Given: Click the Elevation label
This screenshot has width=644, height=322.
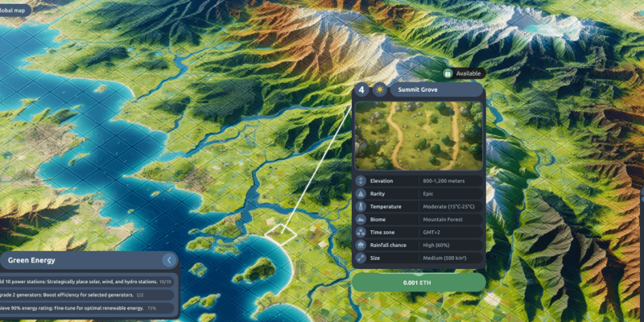Looking at the screenshot, I should 381,180.
